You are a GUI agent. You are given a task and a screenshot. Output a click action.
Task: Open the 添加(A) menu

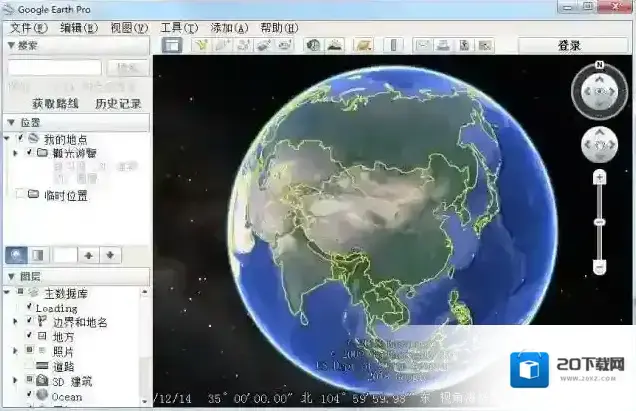coord(229,28)
